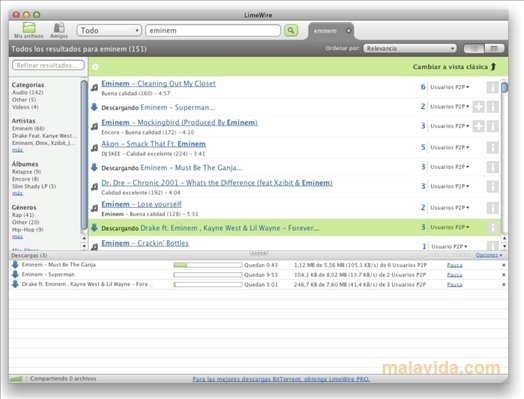This screenshot has height=399, width=524.
Task: Click download arrow on highlighted Drake Forever row
Action: tap(94, 228)
